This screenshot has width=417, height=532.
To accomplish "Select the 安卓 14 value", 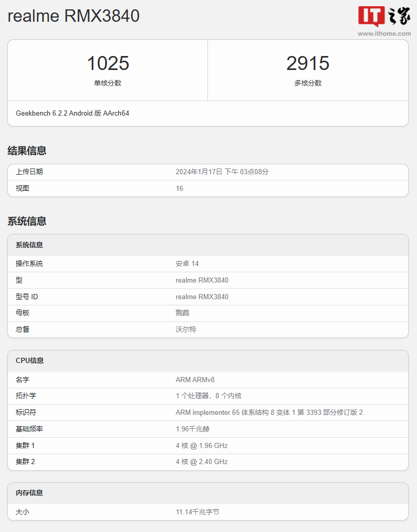I will pos(187,263).
